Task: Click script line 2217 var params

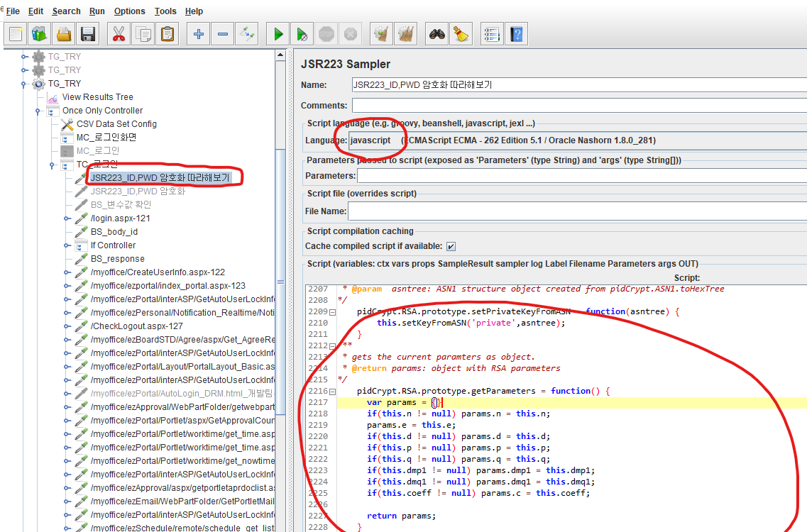Action: 403,402
